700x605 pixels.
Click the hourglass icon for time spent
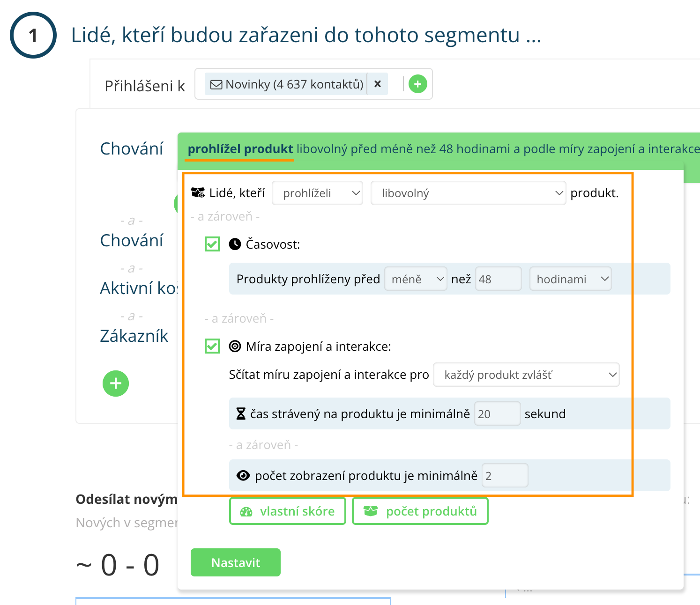[x=241, y=414]
